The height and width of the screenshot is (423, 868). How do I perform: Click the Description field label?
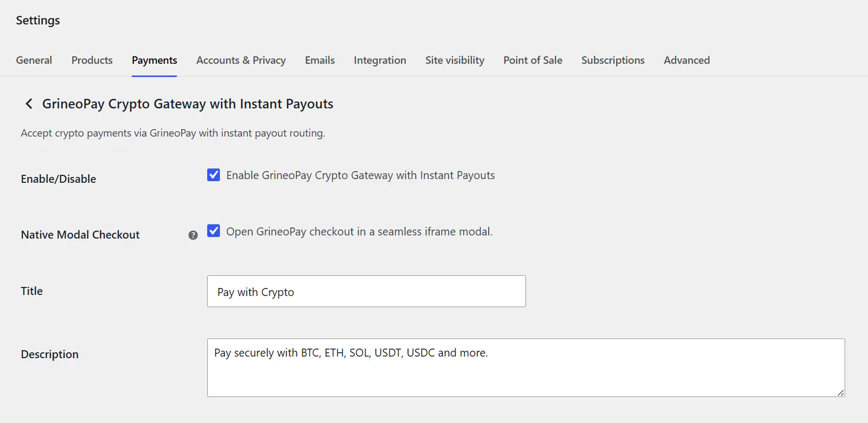tap(50, 354)
